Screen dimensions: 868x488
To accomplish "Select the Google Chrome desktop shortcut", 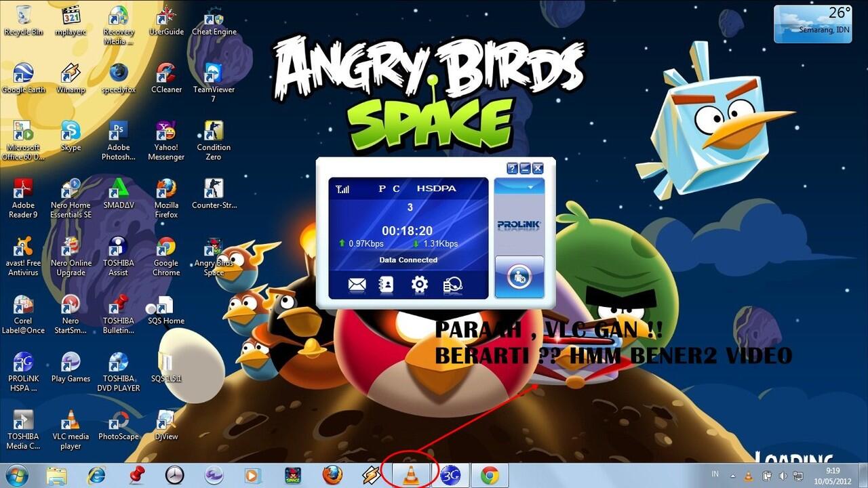I will pos(166,256).
